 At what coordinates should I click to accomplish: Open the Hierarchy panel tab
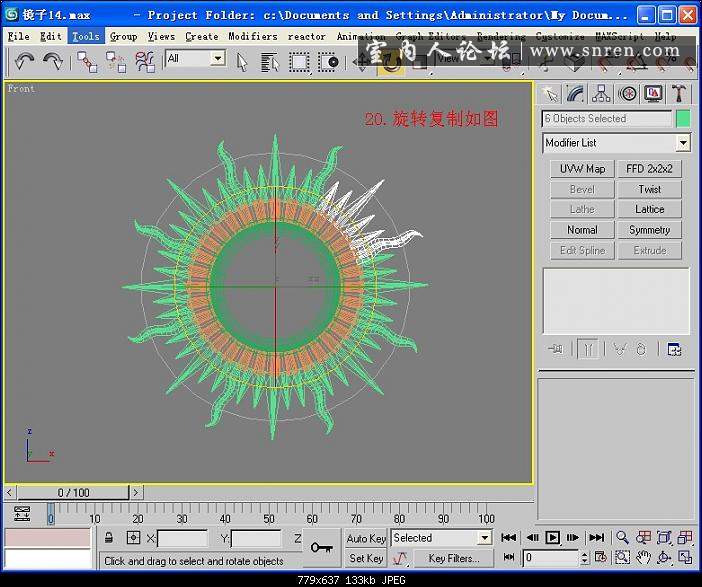tap(601, 94)
